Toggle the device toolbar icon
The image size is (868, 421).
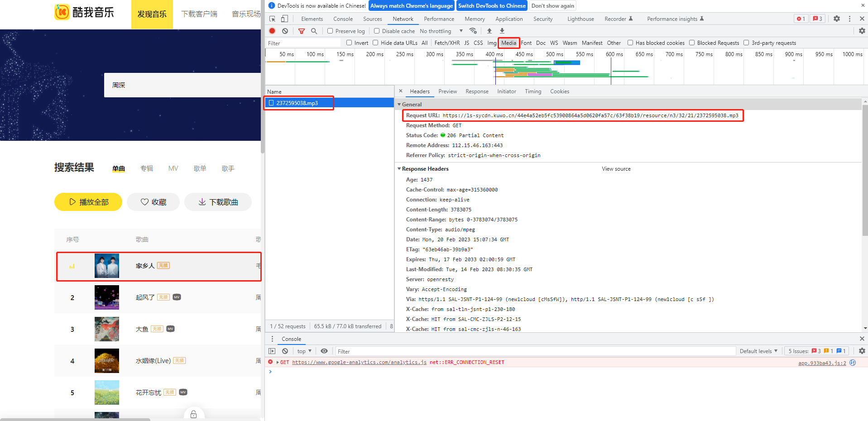(x=284, y=19)
